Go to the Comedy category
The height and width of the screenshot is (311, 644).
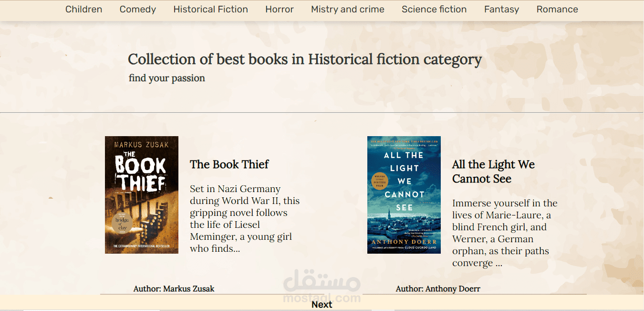tap(138, 9)
